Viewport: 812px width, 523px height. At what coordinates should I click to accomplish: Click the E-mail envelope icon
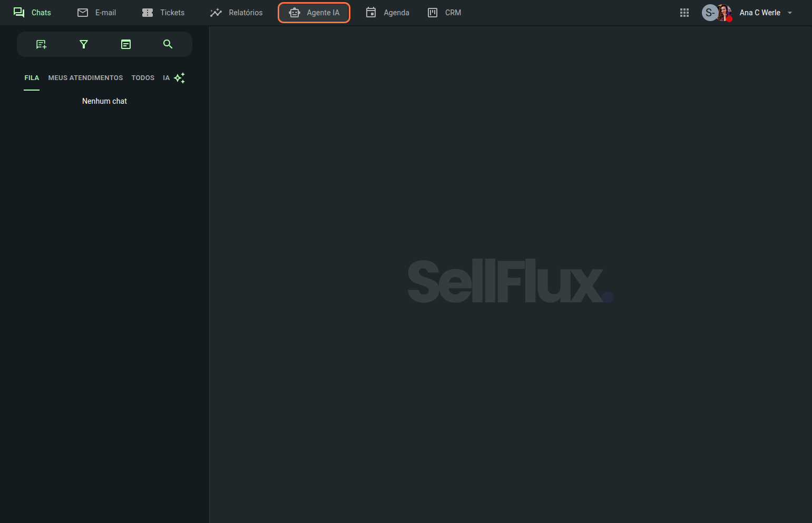[x=83, y=13]
